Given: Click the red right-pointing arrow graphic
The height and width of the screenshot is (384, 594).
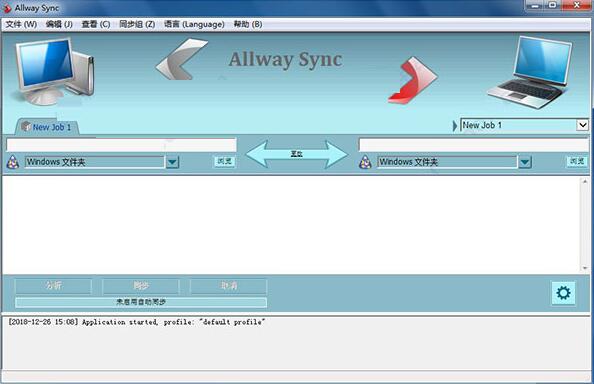Looking at the screenshot, I should pyautogui.click(x=413, y=80).
